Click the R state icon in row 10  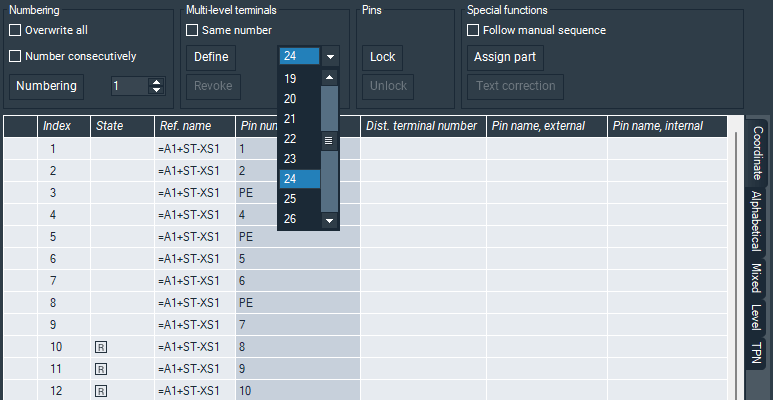(101, 347)
